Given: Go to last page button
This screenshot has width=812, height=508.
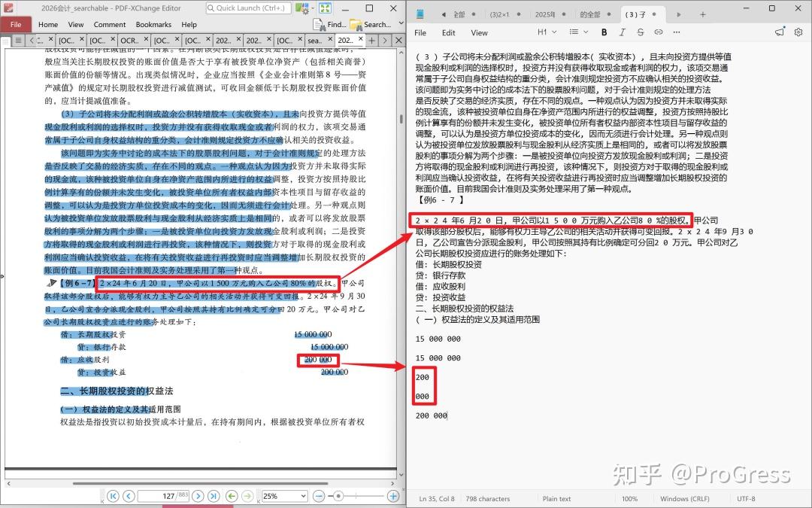Looking at the screenshot, I should (x=214, y=496).
